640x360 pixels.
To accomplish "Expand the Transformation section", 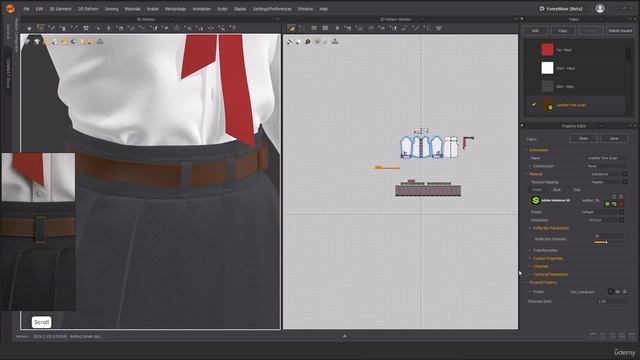I will [x=530, y=250].
